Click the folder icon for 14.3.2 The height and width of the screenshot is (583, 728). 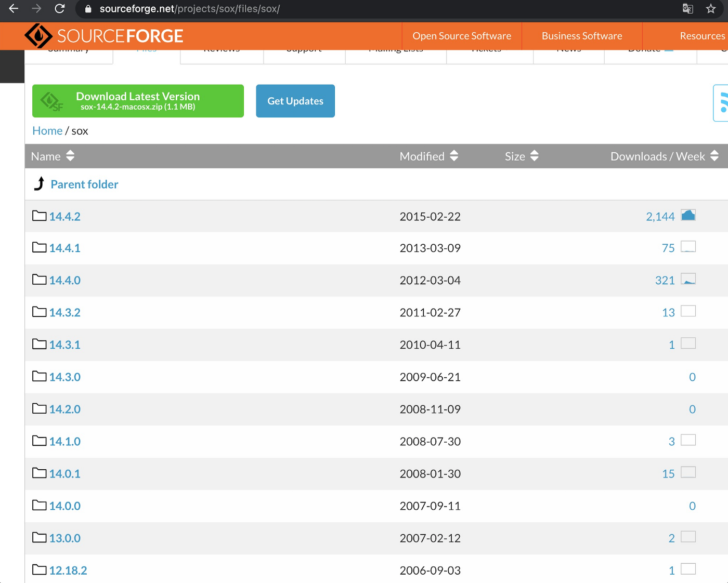[40, 312]
